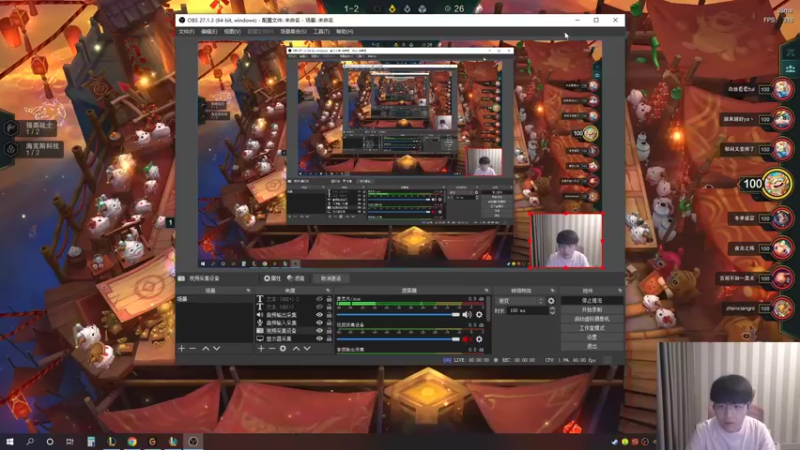Pop out the scene transitions dock panel

click(x=553, y=290)
